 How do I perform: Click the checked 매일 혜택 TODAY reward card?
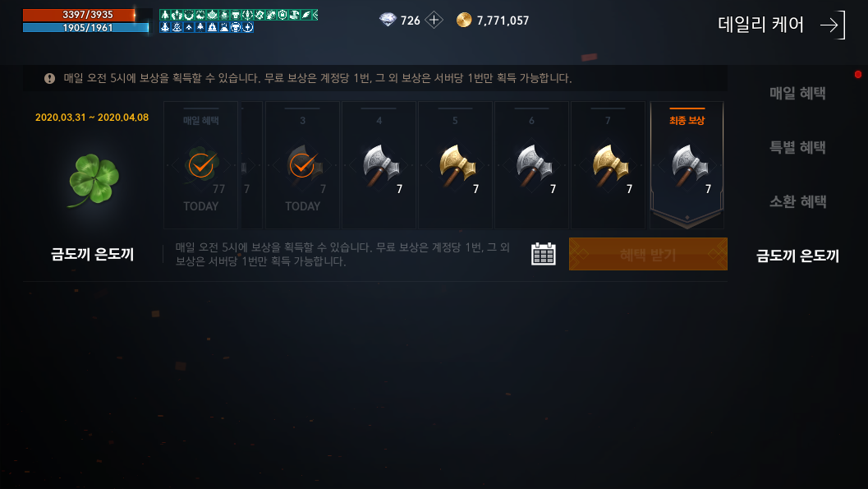201,165
